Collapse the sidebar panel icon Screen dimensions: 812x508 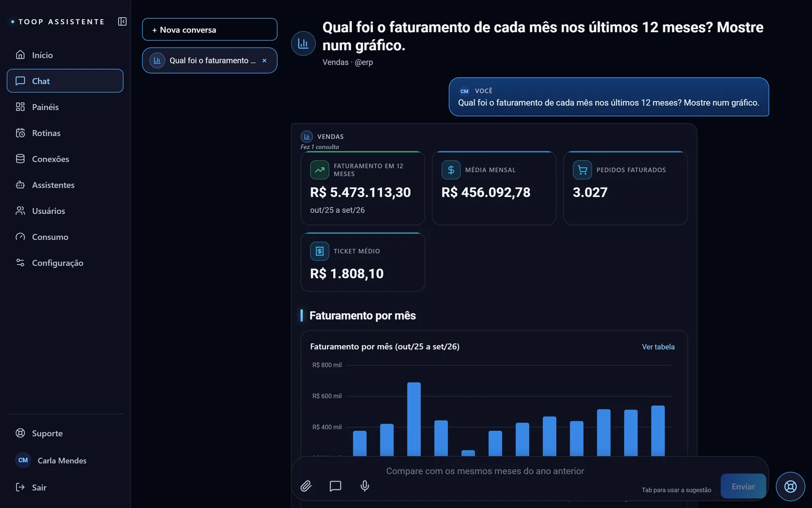coord(122,21)
